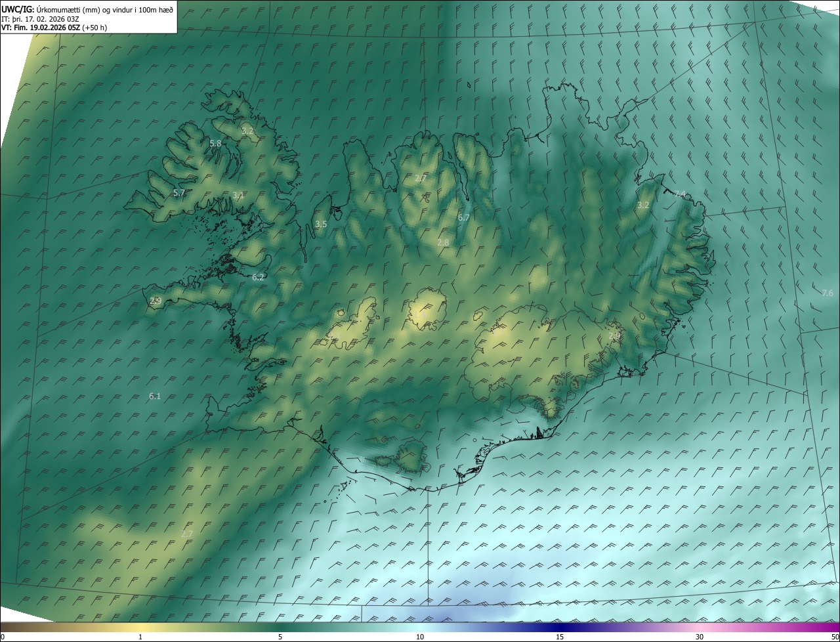The width and height of the screenshot is (840, 642).
Task: Click the color scale tick label 30
Action: pos(700,637)
